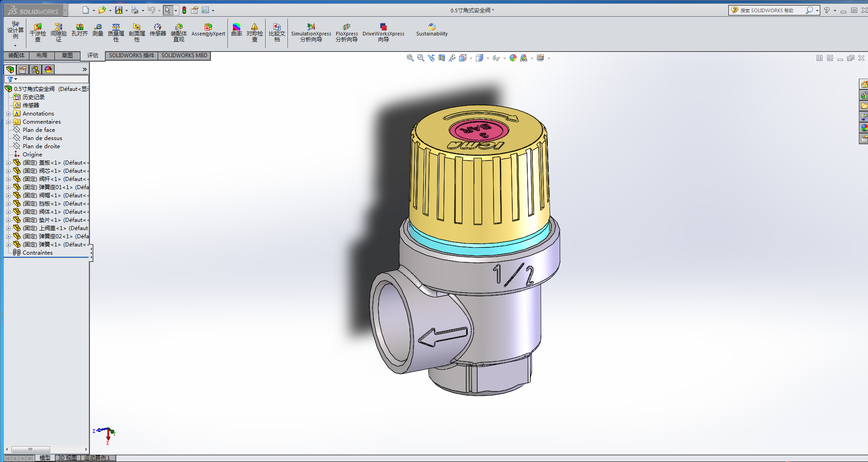Screen dimensions: 868x462
Task: Click the edit appearance color ball icon
Action: (x=513, y=58)
